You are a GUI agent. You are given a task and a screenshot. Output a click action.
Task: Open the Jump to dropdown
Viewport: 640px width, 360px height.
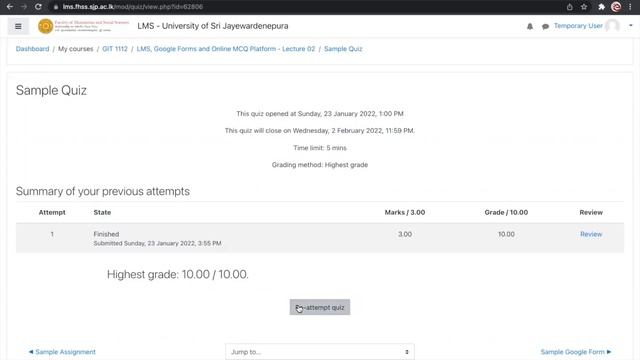click(320, 352)
